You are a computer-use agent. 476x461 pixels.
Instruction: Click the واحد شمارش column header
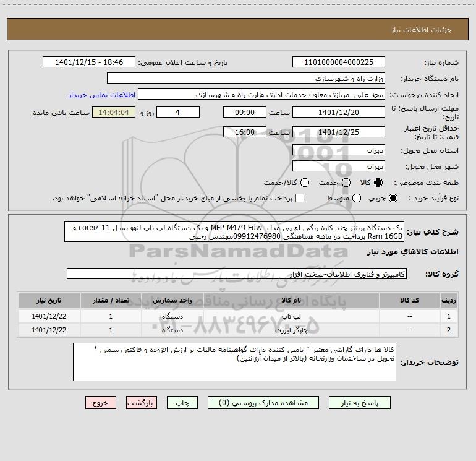click(172, 300)
